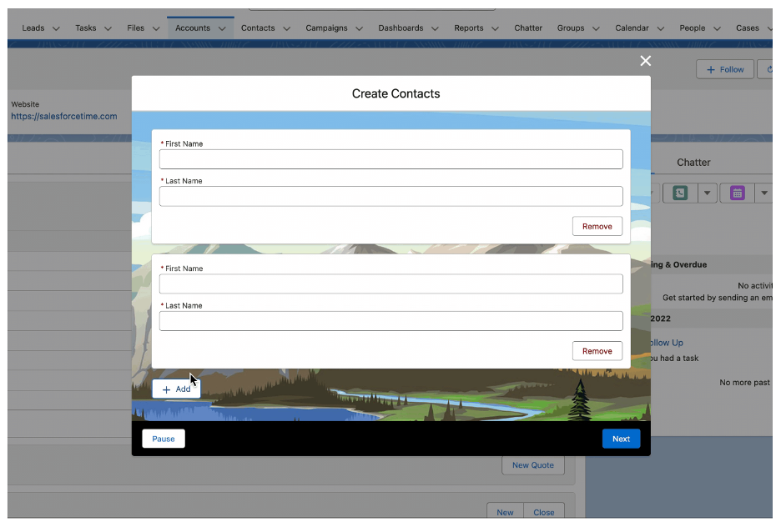Close the Create Contacts modal with X
The width and height of the screenshot is (781, 532).
645,61
